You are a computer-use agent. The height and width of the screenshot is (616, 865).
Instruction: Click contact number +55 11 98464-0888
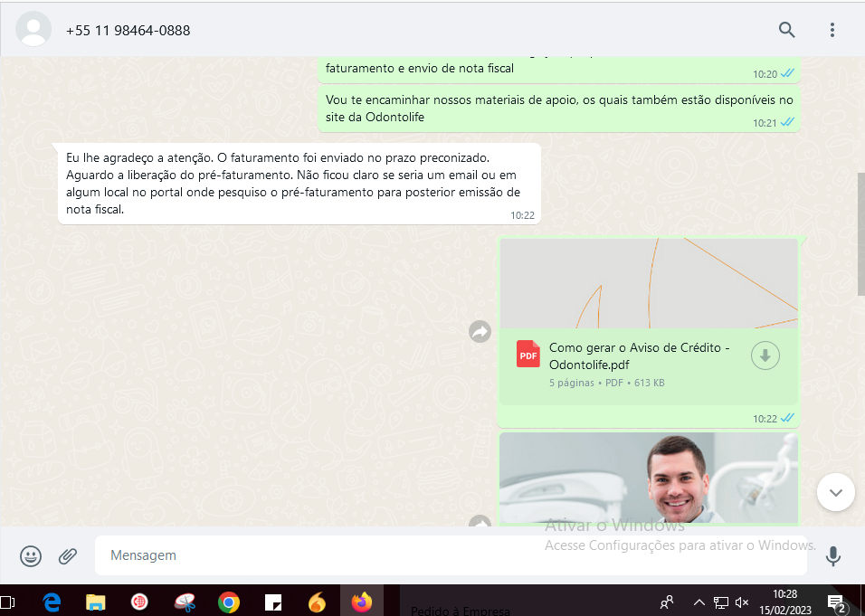128,31
